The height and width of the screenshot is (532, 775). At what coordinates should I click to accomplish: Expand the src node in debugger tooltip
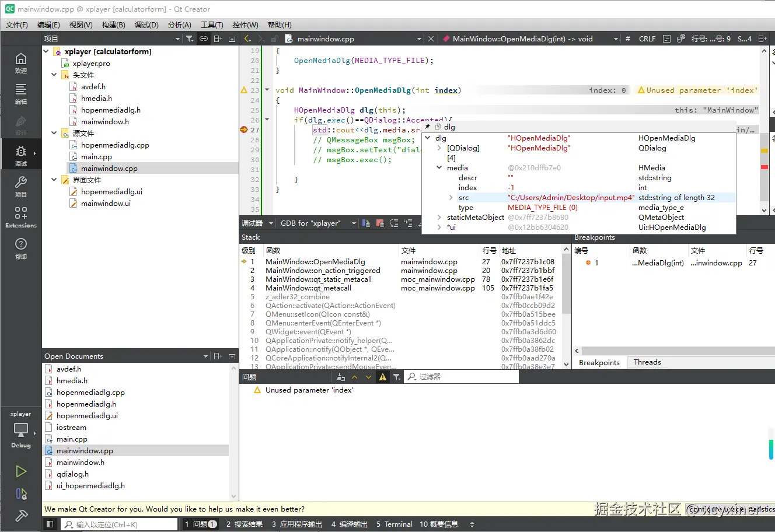451,198
